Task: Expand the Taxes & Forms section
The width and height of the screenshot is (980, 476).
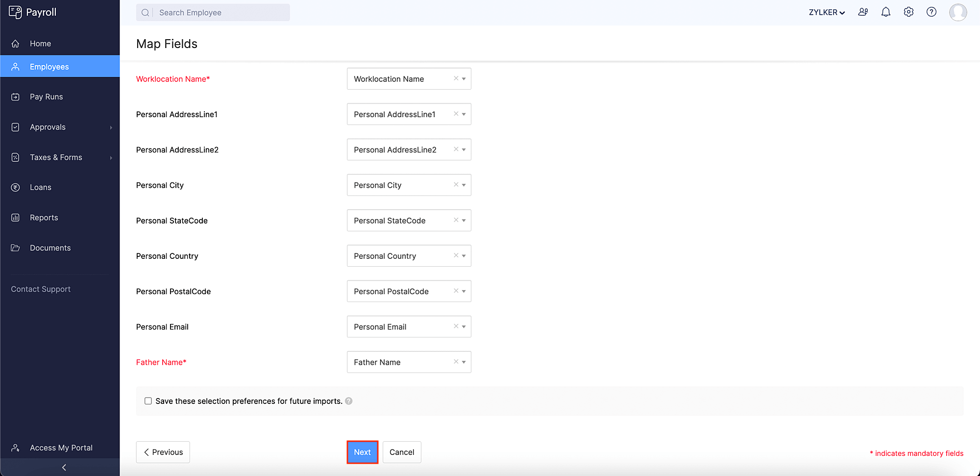Action: (x=56, y=157)
